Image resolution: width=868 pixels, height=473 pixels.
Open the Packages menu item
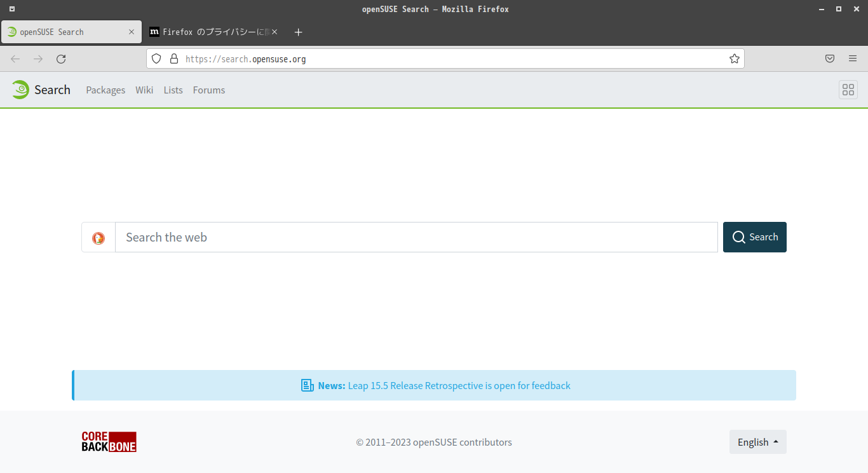tap(105, 90)
